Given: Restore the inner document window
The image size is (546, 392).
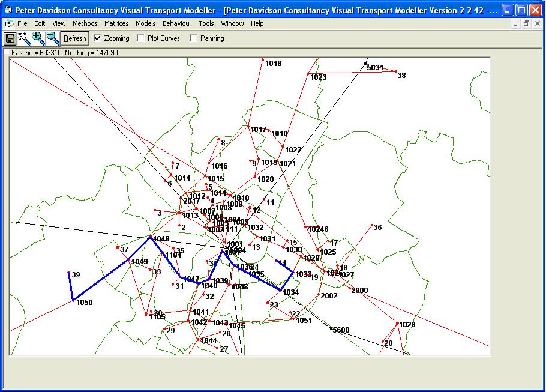Looking at the screenshot, I should [x=526, y=23].
